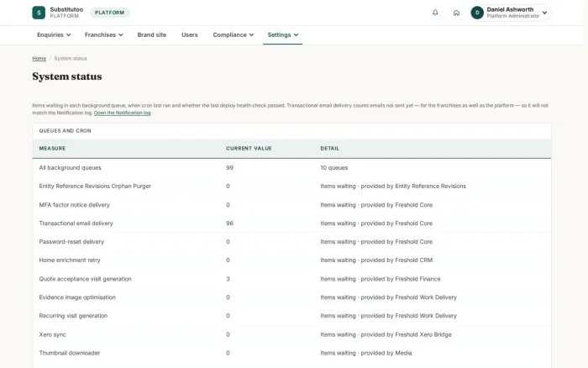The height and width of the screenshot is (368, 588).
Task: Expand the Franchises menu
Action: 103,35
